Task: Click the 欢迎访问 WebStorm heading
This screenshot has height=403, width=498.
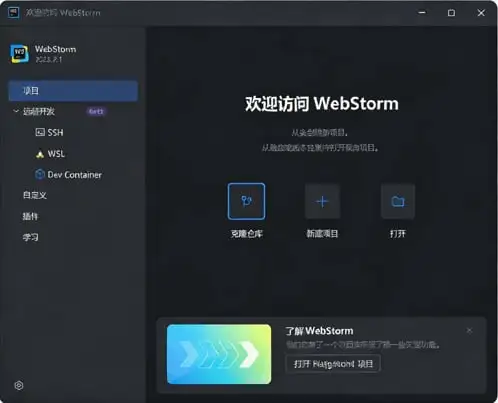Action: click(322, 104)
